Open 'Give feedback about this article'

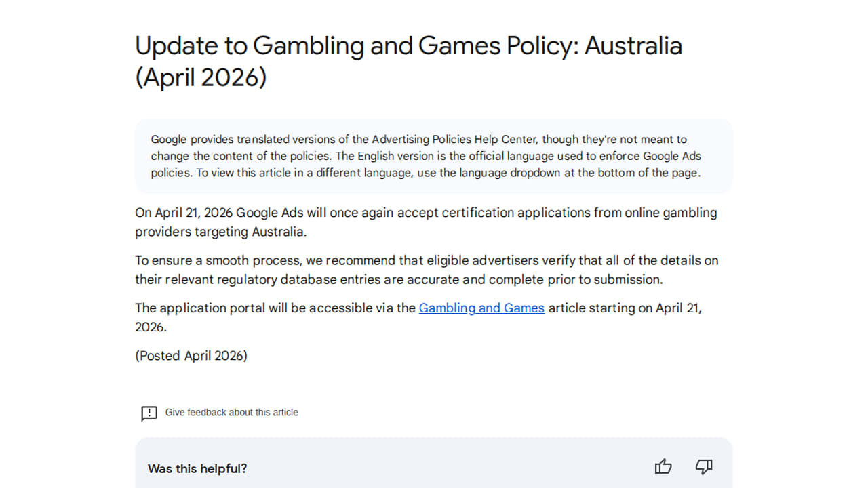click(231, 413)
